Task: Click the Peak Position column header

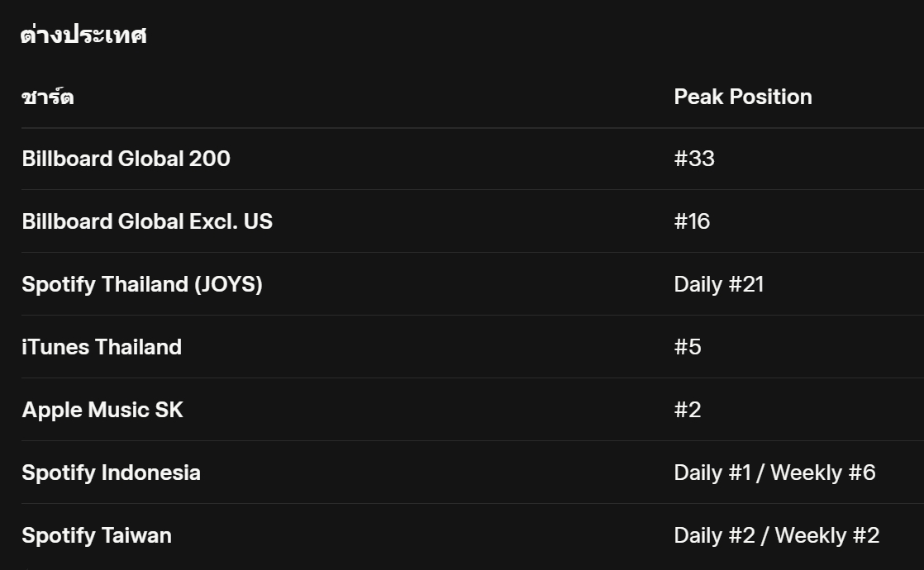Action: (742, 97)
